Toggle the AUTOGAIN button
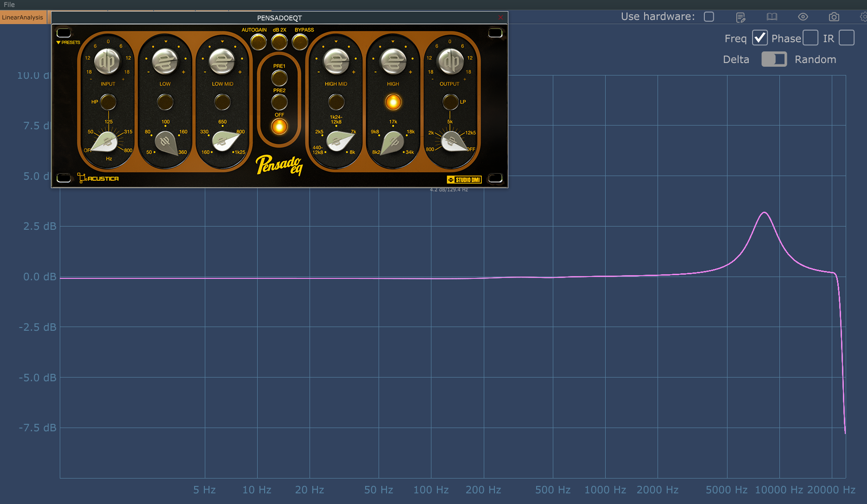Viewport: 867px width, 504px height. pyautogui.click(x=258, y=42)
